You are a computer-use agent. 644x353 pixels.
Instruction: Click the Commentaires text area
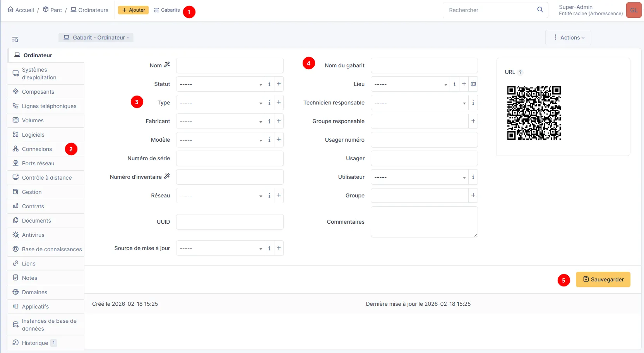(x=424, y=222)
